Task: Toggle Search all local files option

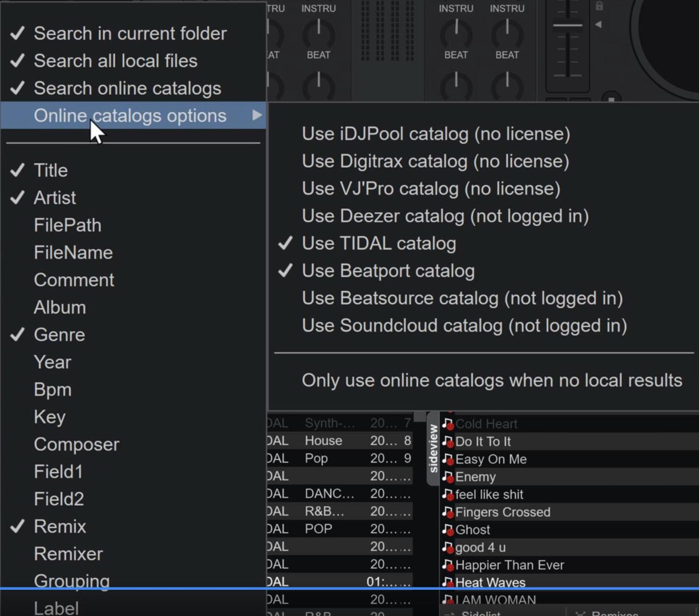Action: [133, 61]
